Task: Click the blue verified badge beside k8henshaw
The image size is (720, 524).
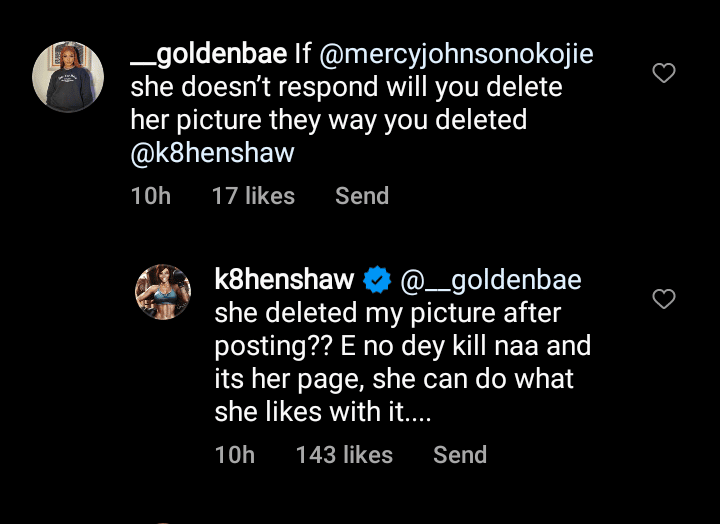Action: (377, 280)
